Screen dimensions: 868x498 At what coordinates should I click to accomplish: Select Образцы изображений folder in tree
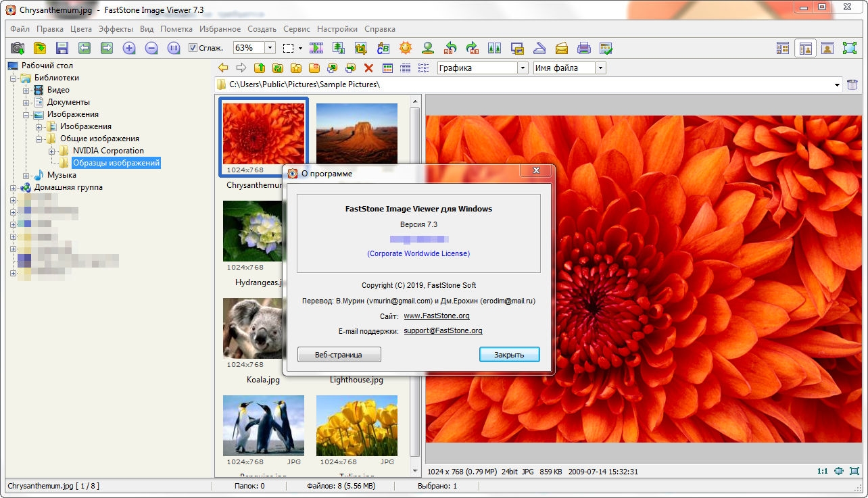point(116,163)
